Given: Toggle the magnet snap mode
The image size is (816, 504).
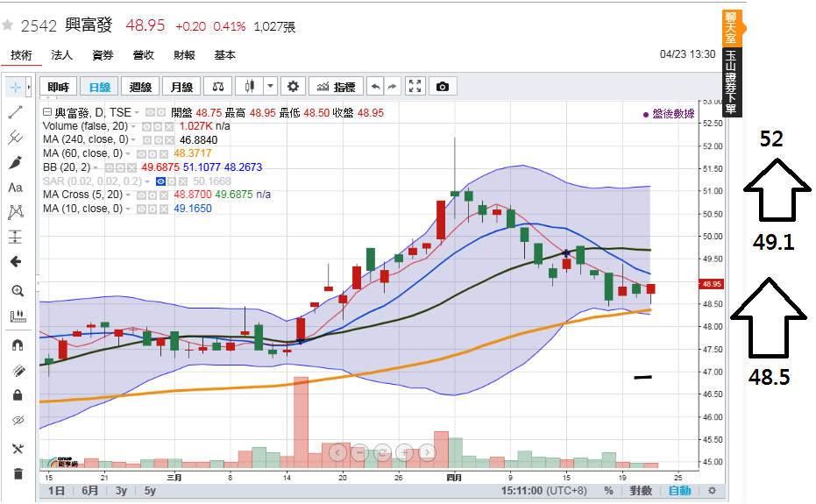Looking at the screenshot, I should tap(18, 345).
